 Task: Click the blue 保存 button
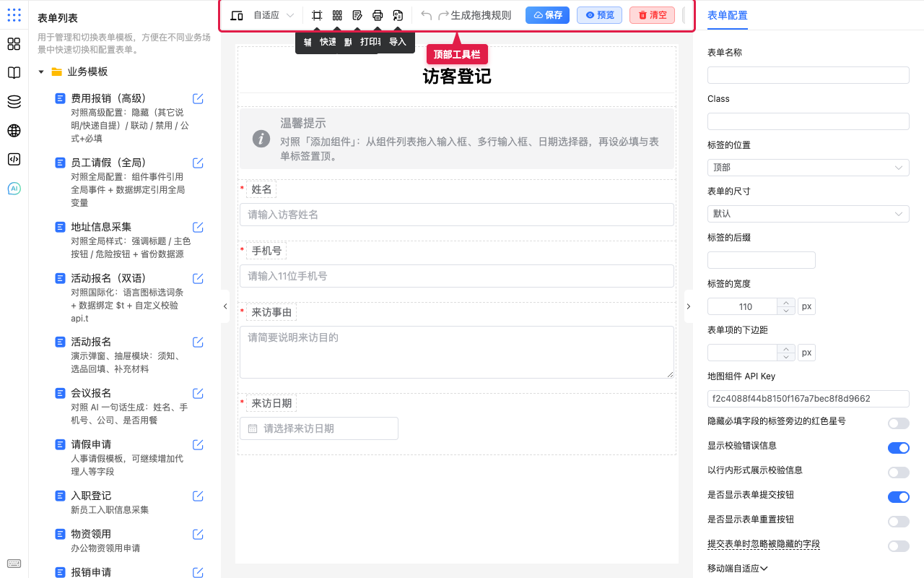tap(547, 15)
